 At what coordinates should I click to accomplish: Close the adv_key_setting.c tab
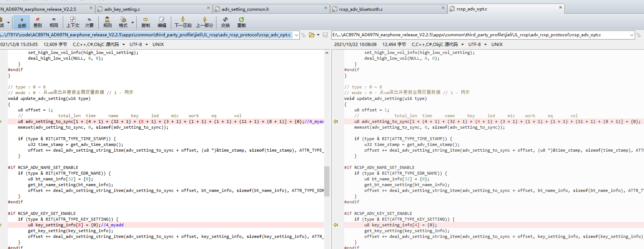tap(209, 8)
